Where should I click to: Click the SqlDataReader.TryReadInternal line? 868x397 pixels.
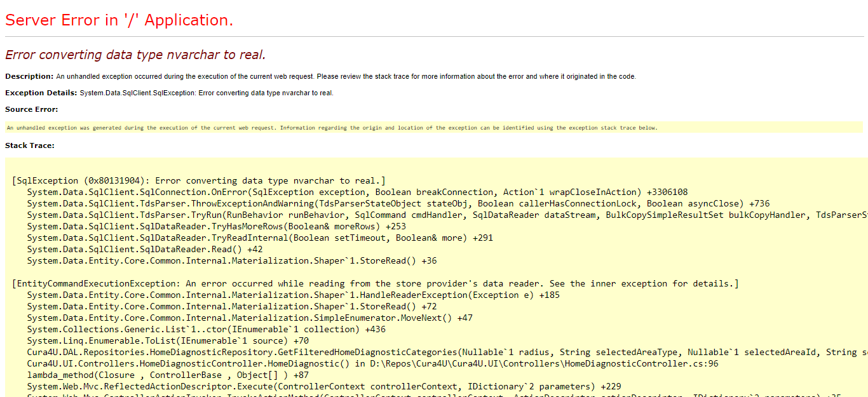(259, 238)
